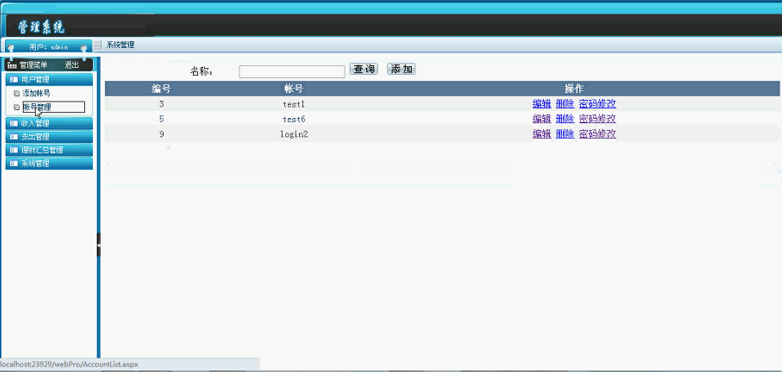The height and width of the screenshot is (372, 782).
Task: Click the page icon next to 添加帐号
Action: click(16, 93)
